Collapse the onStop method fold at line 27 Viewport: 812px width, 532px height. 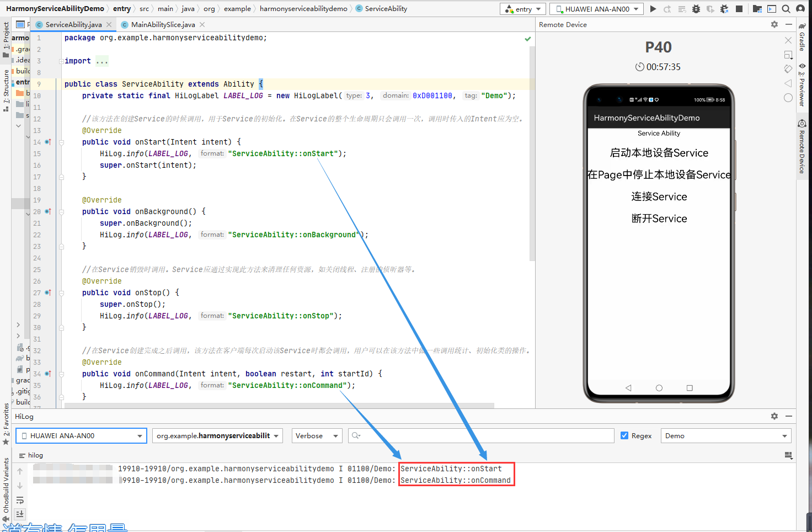61,292
